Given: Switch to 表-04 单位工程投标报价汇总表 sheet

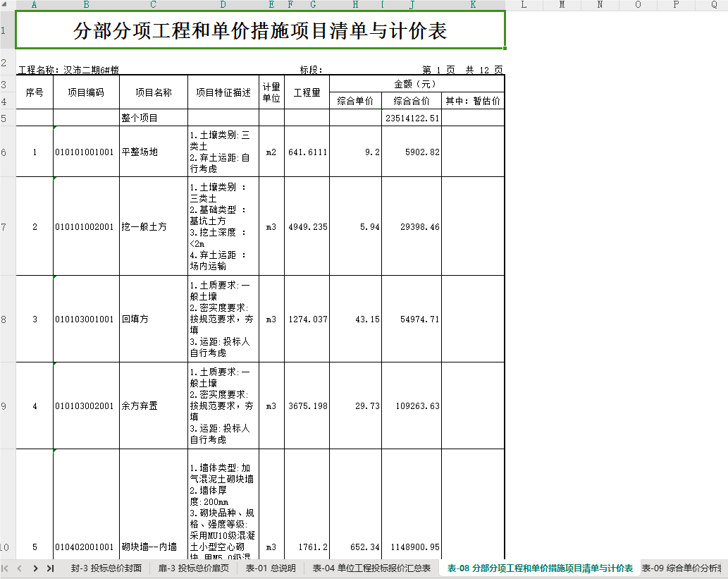Looking at the screenshot, I should coord(371,568).
